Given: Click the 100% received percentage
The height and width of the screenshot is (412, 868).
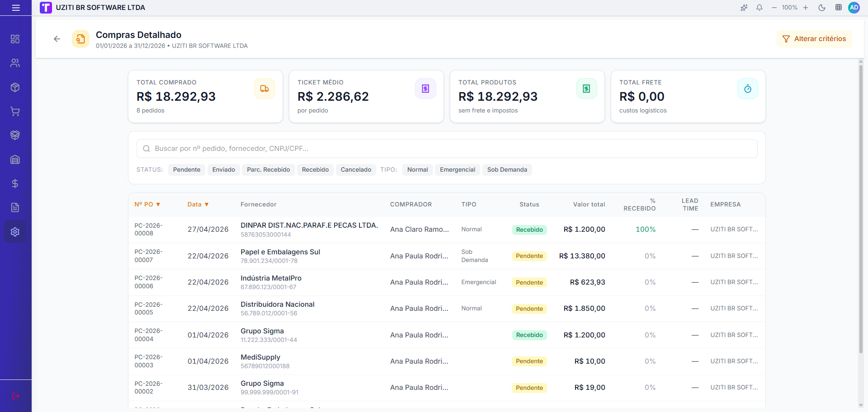Looking at the screenshot, I should pos(646,229).
